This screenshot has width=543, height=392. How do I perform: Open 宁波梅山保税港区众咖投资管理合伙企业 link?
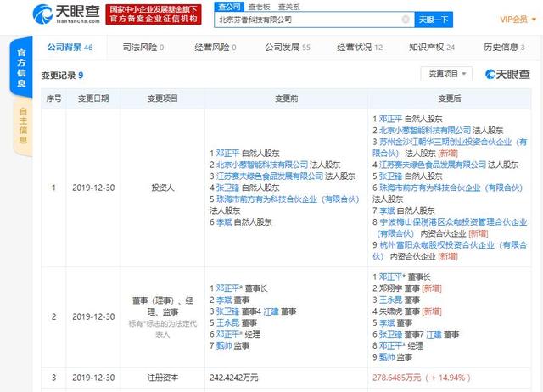pyautogui.click(x=450, y=227)
